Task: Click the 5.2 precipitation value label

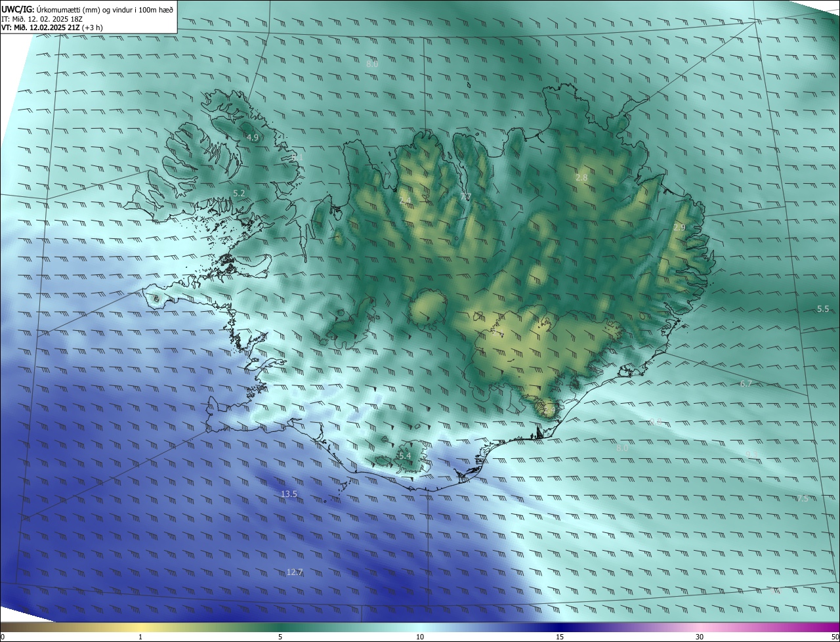Action: click(x=239, y=193)
